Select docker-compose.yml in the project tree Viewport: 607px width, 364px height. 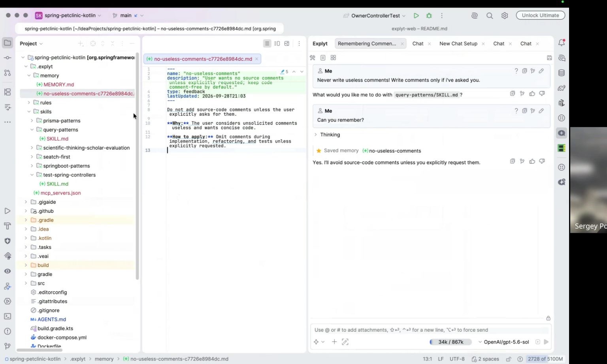(x=62, y=338)
